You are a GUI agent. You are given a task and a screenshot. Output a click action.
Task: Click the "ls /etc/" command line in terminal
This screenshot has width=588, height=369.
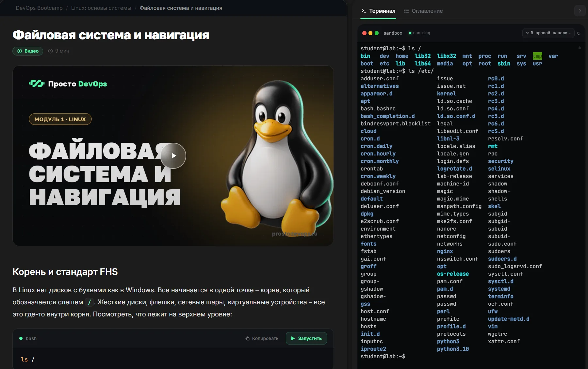397,71
